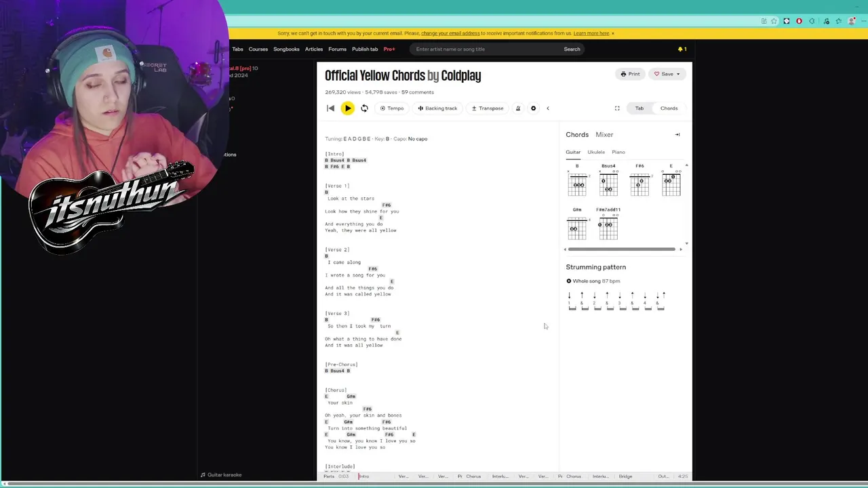Open the Courses navigation item
868x488 pixels.
(x=258, y=49)
